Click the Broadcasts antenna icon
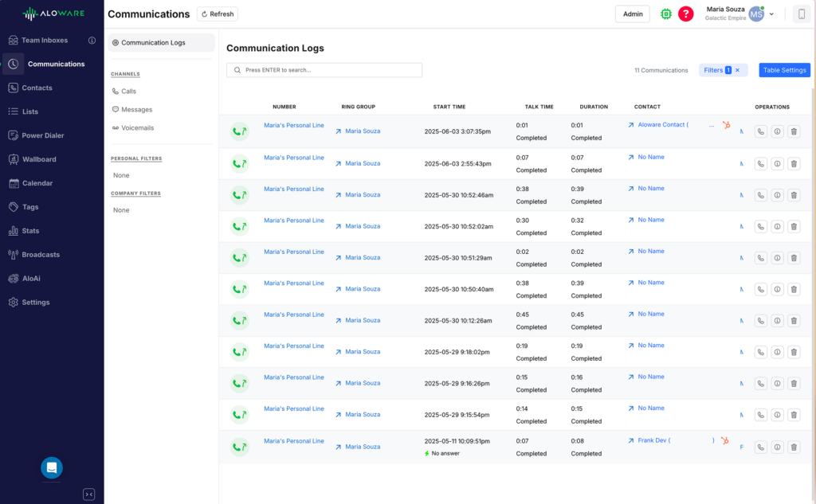Screen dimensions: 816x504 pyautogui.click(x=14, y=254)
